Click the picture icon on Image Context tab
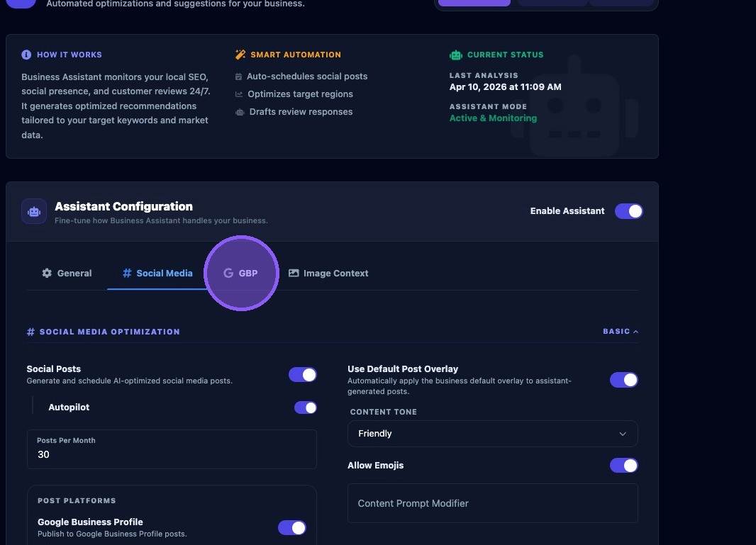 (294, 274)
